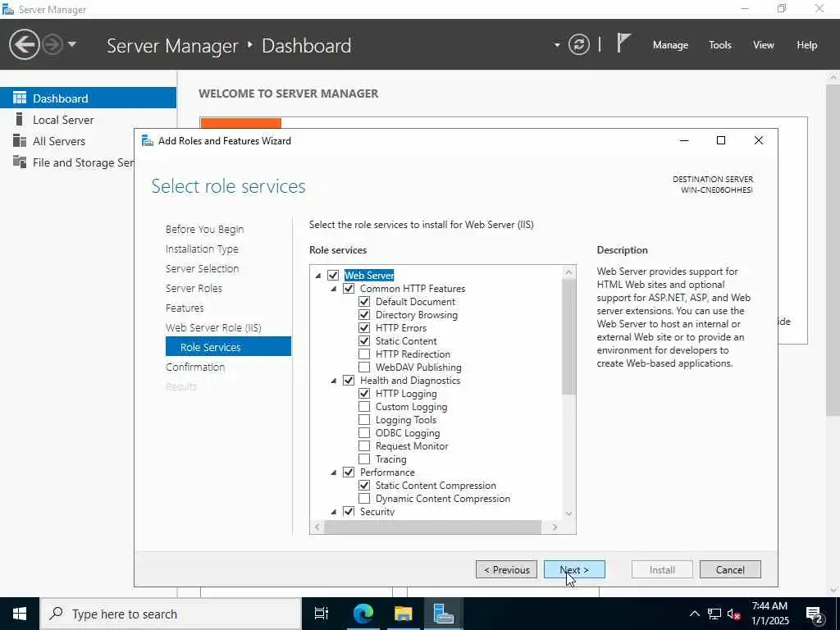Toggle the Common HTTP Features checkbox
This screenshot has width=840, height=630.
click(x=349, y=288)
